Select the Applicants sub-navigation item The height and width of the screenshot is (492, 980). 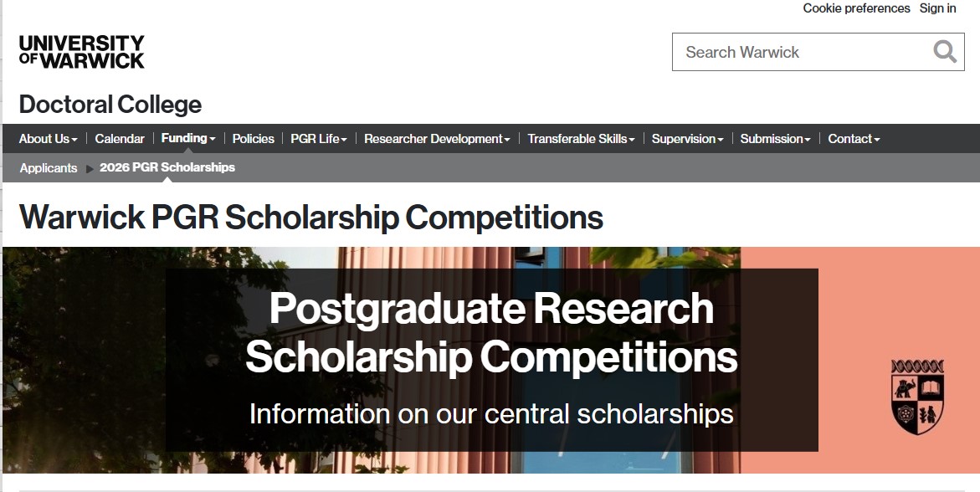[x=49, y=167]
